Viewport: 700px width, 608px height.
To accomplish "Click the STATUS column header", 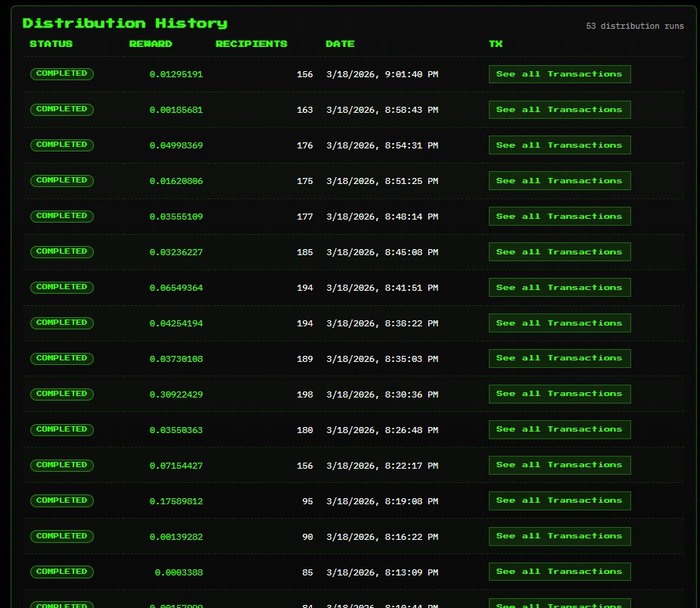I will click(x=51, y=44).
